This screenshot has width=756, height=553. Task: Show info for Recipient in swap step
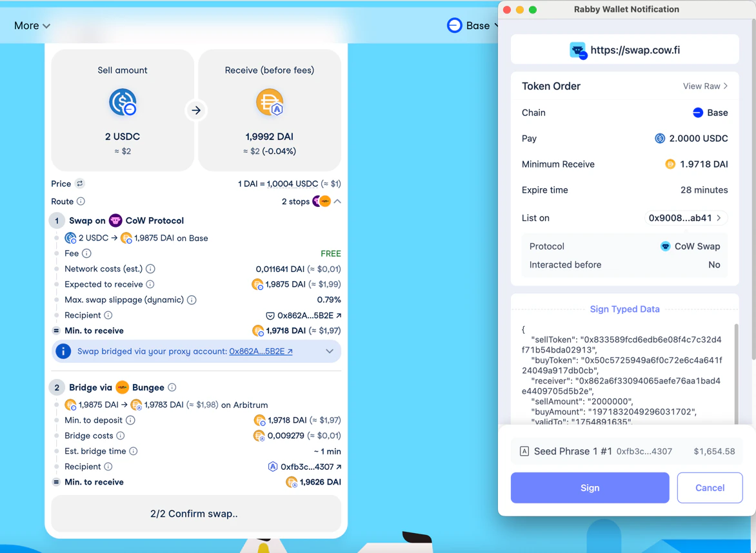108,315
